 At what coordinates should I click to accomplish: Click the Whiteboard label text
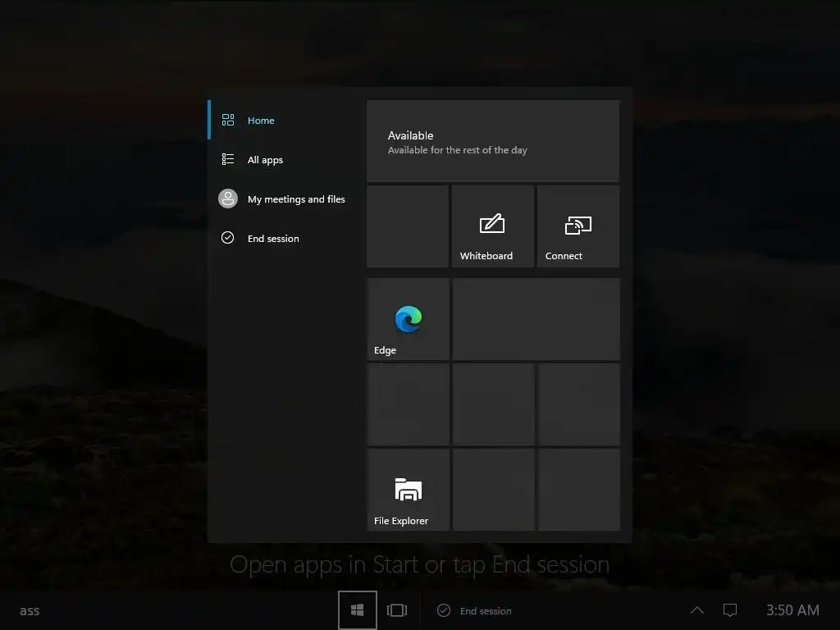pos(486,256)
